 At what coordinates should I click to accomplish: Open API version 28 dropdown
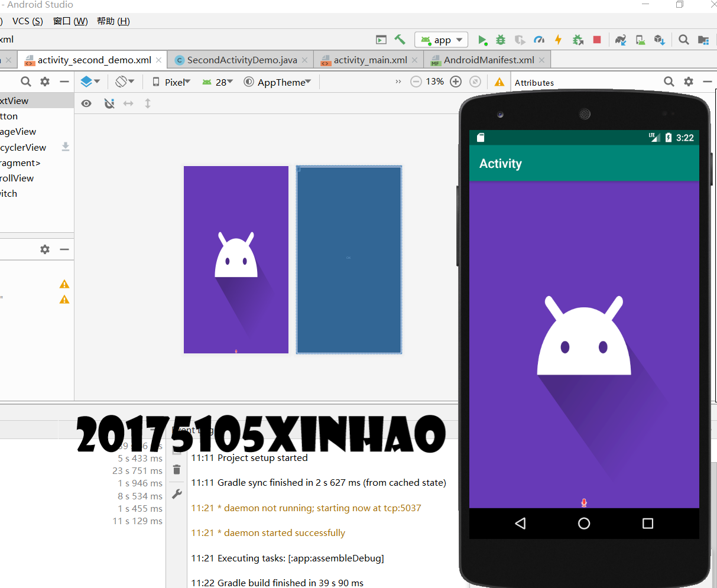[x=218, y=82]
